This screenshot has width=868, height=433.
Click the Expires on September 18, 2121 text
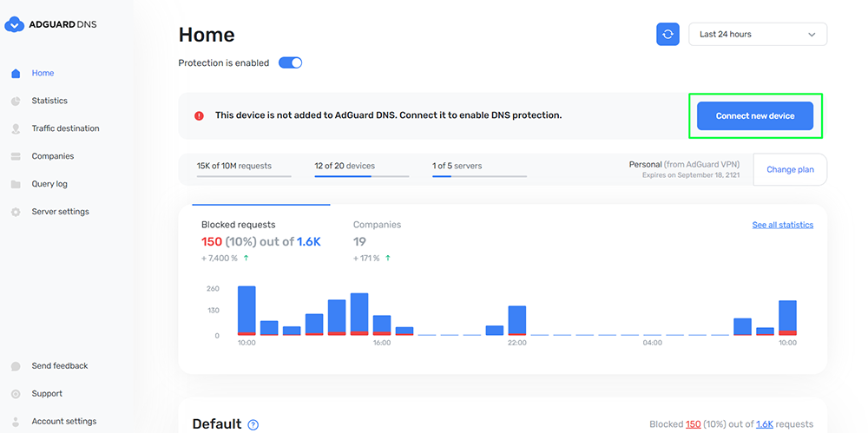(x=690, y=175)
